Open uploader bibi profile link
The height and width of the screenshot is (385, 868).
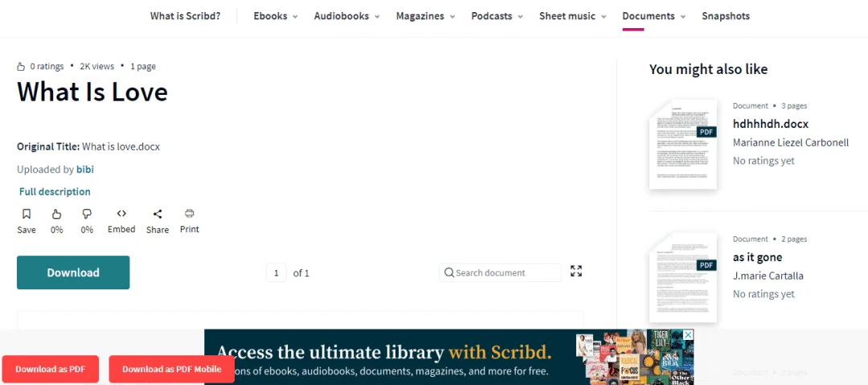(x=84, y=170)
